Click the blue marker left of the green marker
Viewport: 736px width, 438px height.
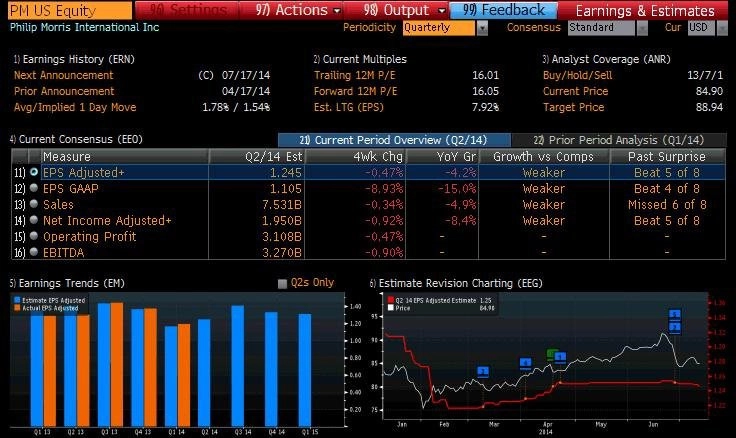click(526, 362)
